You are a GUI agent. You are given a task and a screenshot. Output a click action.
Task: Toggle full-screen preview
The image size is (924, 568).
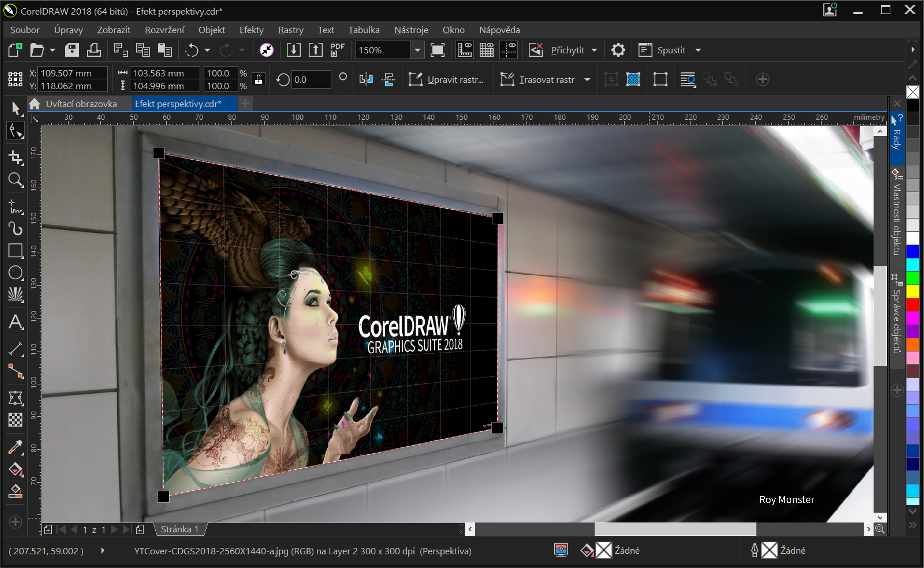[x=437, y=50]
